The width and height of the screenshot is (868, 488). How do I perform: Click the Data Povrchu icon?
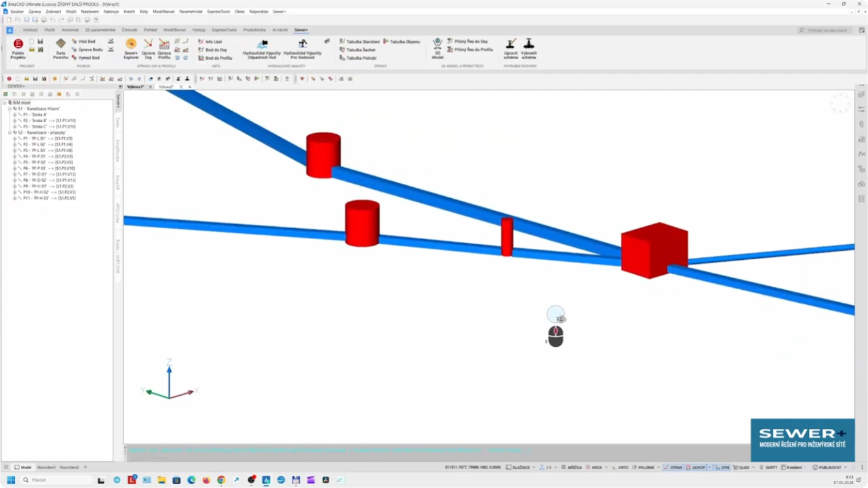coord(60,48)
